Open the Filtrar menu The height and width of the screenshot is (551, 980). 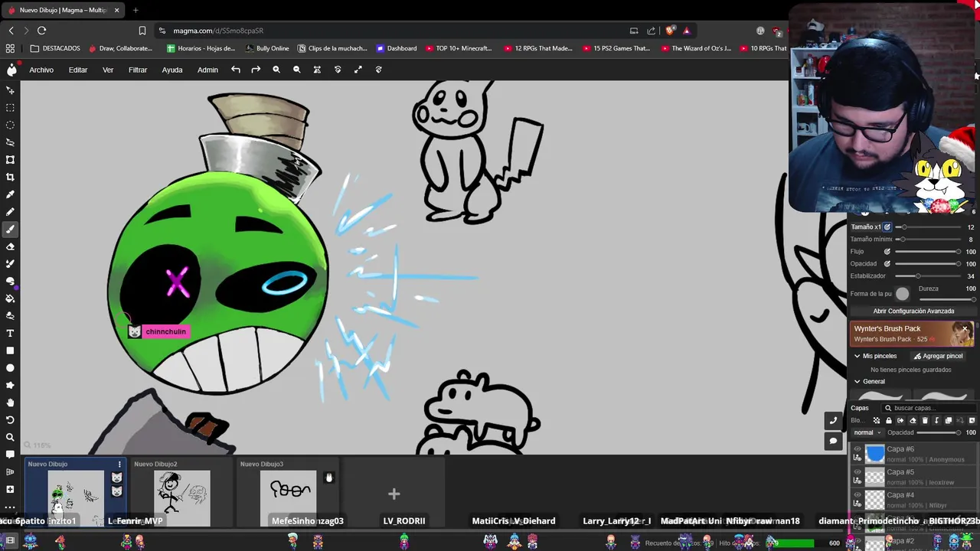coord(138,70)
